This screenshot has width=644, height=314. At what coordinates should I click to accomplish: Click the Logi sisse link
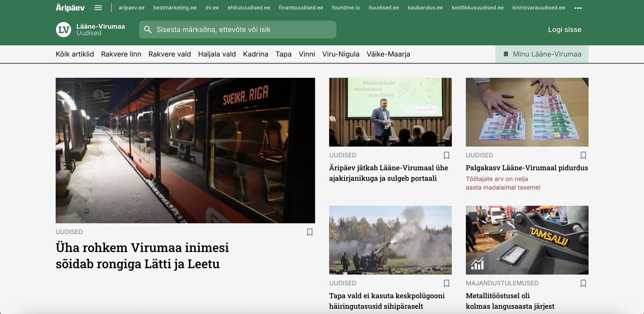[x=564, y=29]
